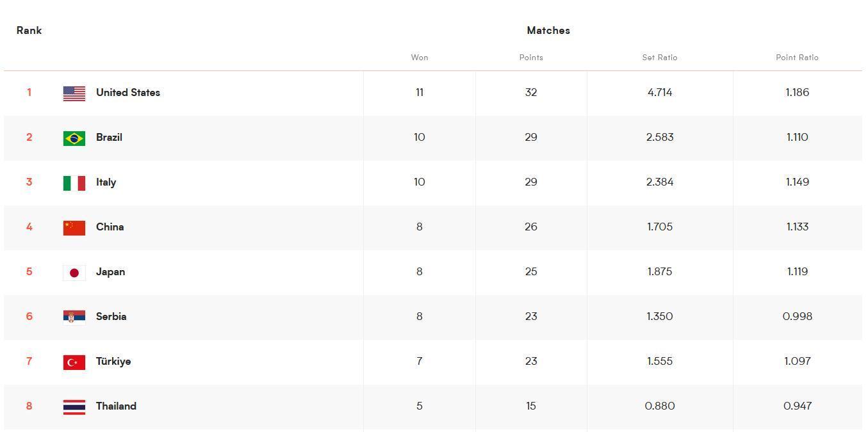Click the Serbia flag icon
Screen dimensions: 868x432
click(74, 317)
